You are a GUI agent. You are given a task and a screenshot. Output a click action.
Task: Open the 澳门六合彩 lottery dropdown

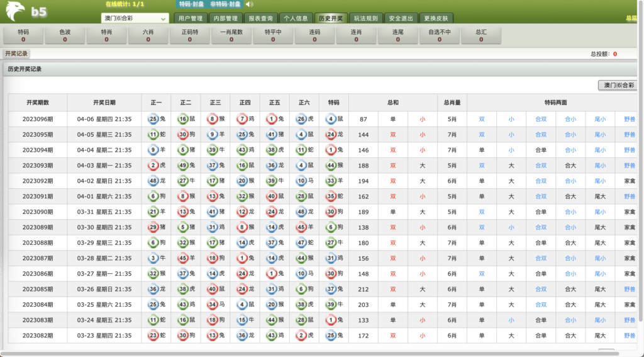tap(135, 19)
